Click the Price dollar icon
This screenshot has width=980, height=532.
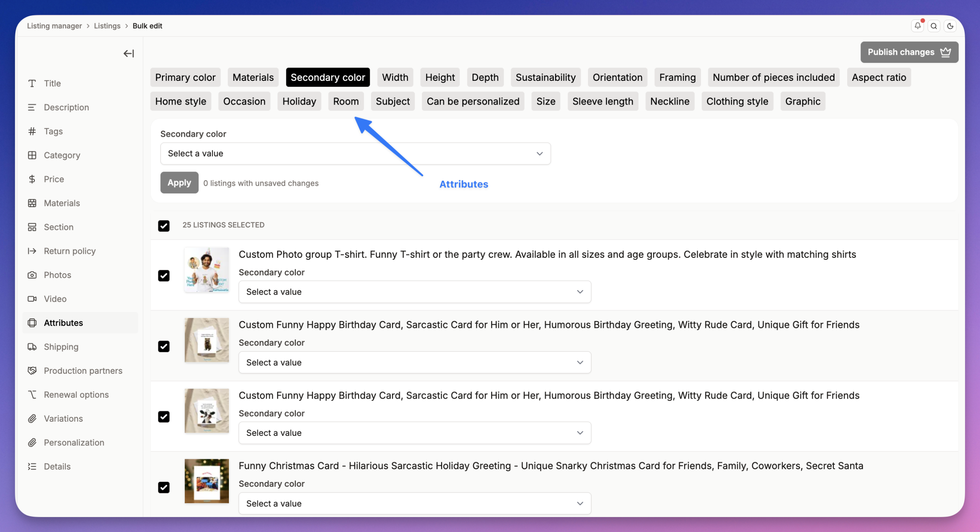click(32, 179)
